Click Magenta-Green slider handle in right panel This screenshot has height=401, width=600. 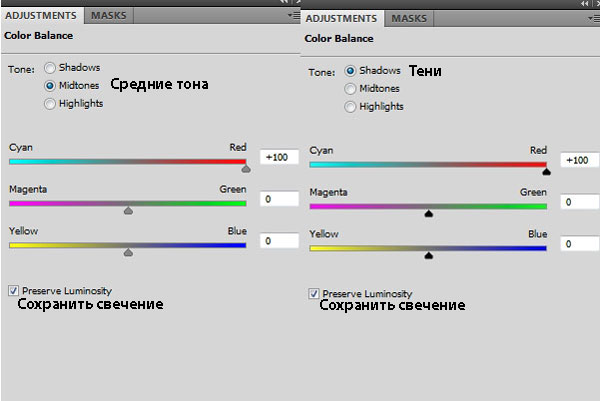[x=429, y=214]
